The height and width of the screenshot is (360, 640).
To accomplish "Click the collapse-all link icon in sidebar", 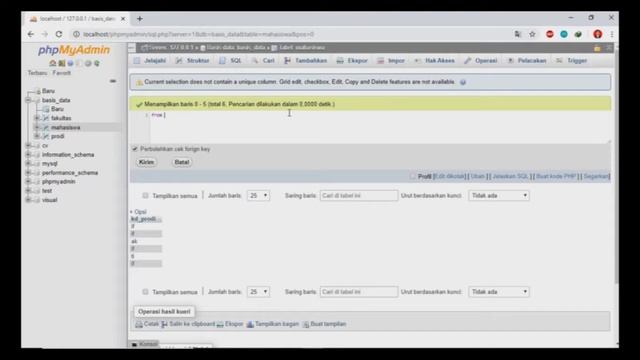I will point(113,81).
